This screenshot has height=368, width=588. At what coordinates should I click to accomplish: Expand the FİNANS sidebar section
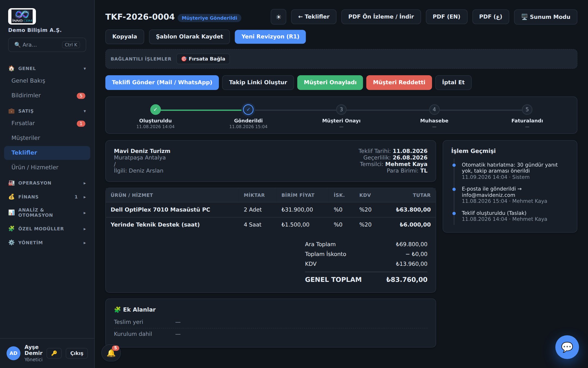47,197
